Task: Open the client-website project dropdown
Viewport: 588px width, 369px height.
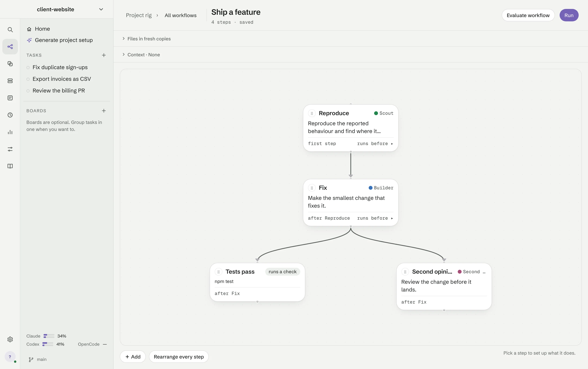Action: point(101,9)
